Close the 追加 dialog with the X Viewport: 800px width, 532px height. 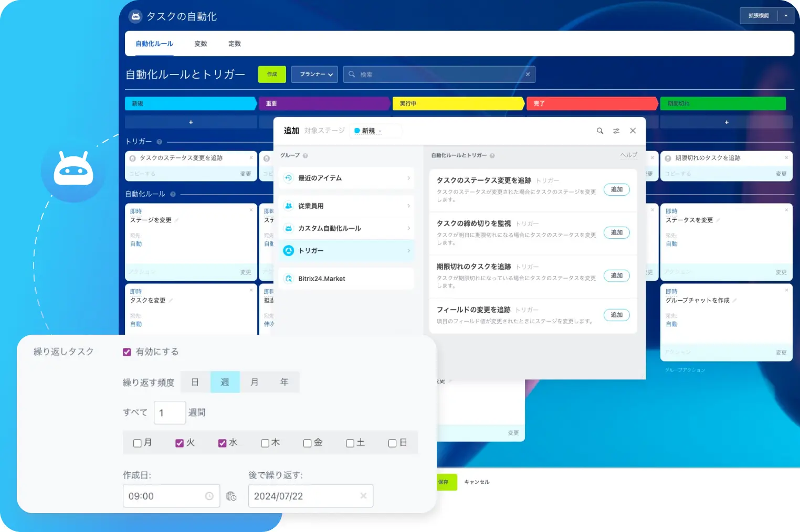633,131
